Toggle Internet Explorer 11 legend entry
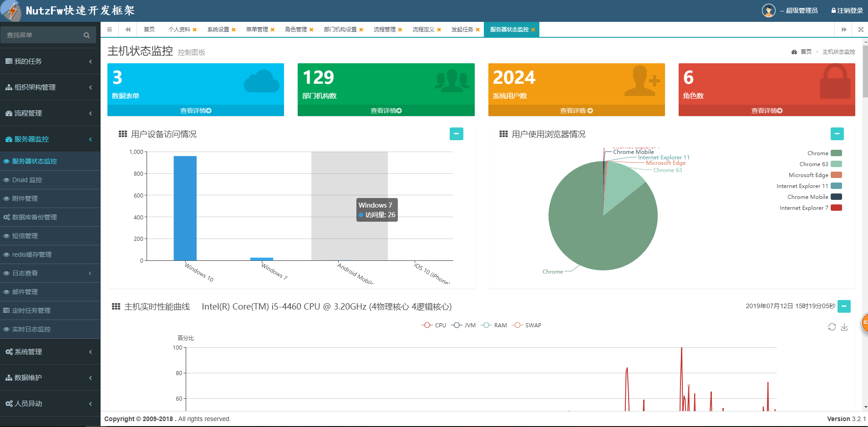The height and width of the screenshot is (427, 868). (x=809, y=186)
